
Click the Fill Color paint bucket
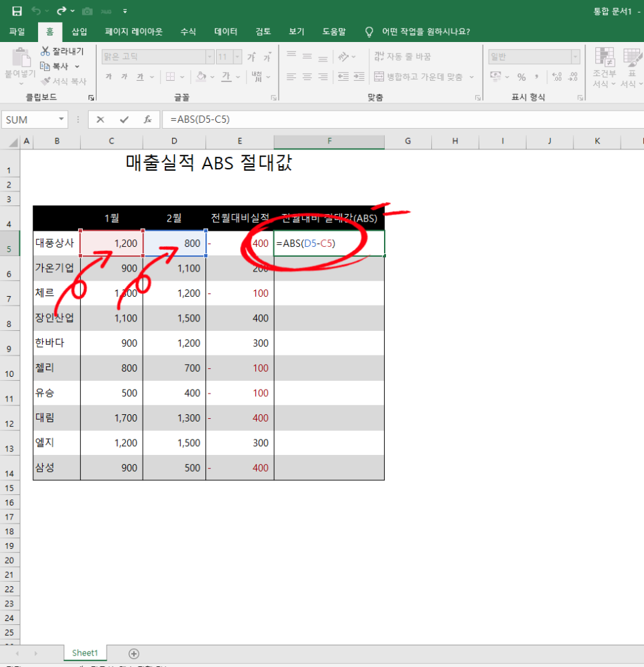(x=201, y=77)
